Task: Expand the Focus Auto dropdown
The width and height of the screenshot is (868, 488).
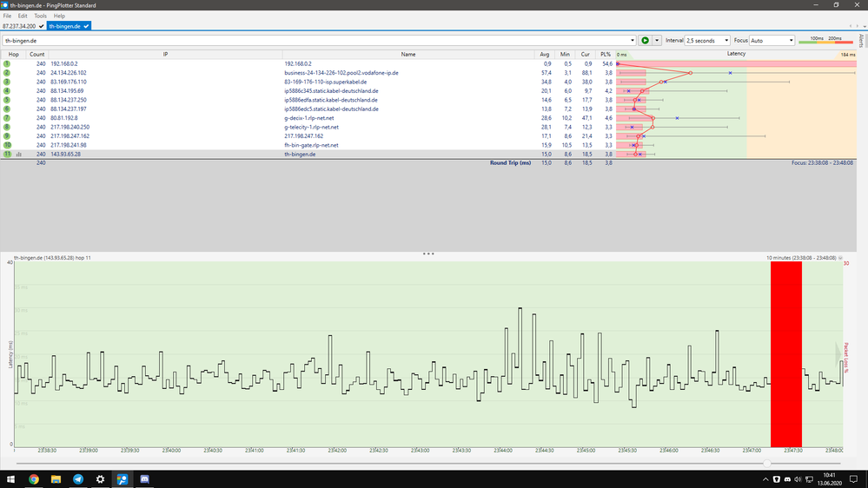Action: (x=772, y=41)
